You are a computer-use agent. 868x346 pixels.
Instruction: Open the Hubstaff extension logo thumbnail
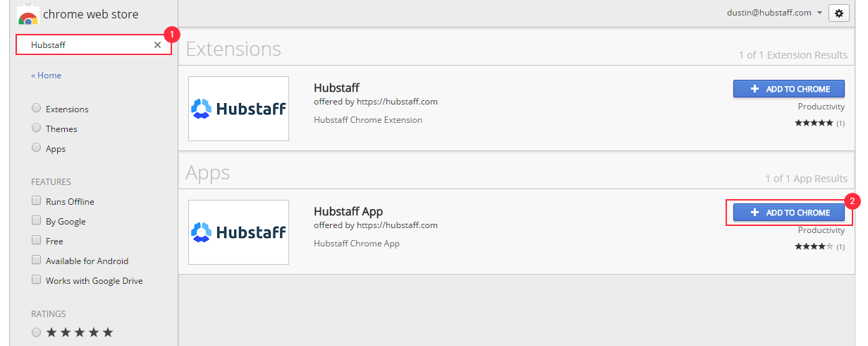[x=238, y=109]
